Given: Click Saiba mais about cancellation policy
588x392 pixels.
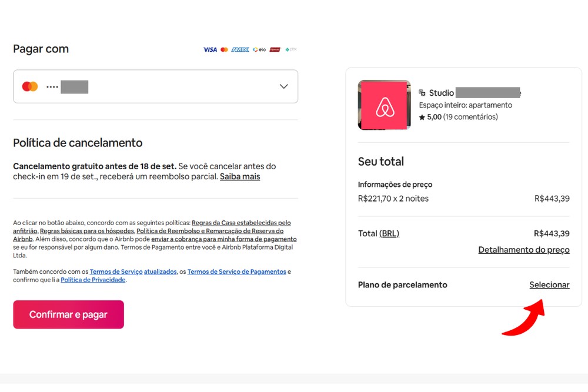Looking at the screenshot, I should [240, 176].
